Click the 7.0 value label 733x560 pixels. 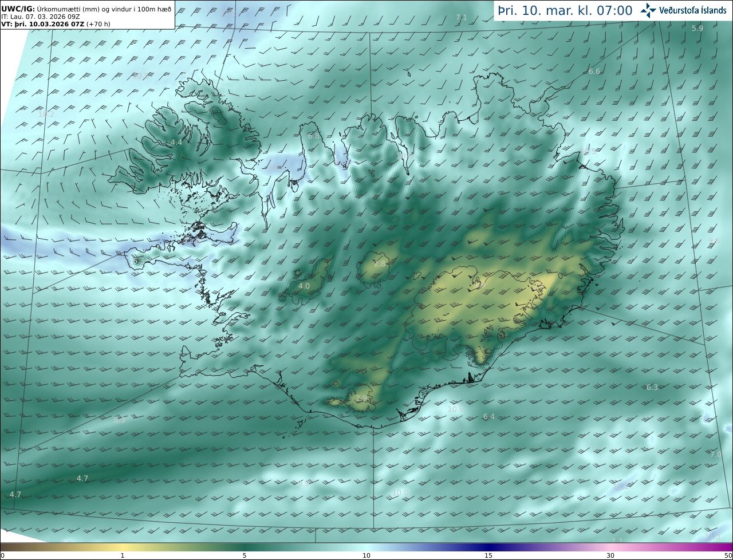click(716, 453)
